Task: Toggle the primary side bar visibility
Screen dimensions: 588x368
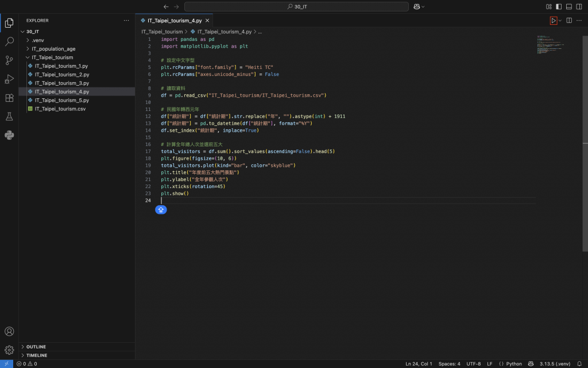Action: click(559, 6)
